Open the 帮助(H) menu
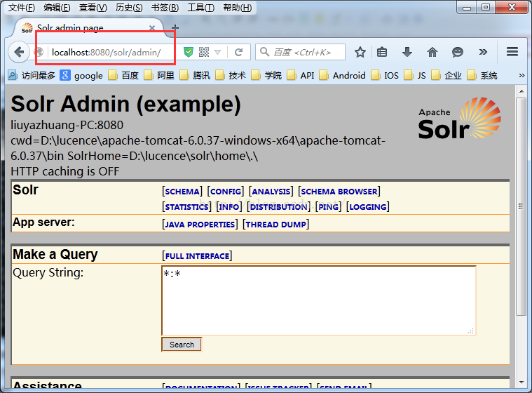This screenshot has height=393, width=532. point(237,8)
